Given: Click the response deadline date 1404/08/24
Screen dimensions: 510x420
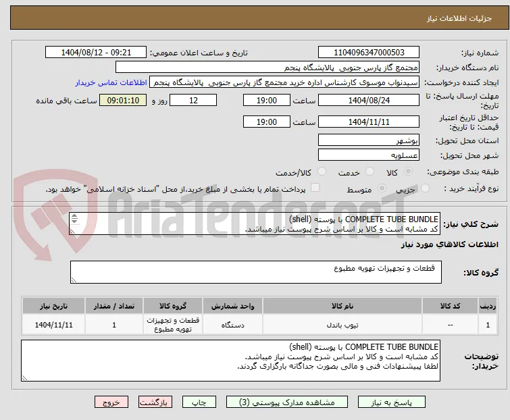Looking at the screenshot, I should (369, 100).
